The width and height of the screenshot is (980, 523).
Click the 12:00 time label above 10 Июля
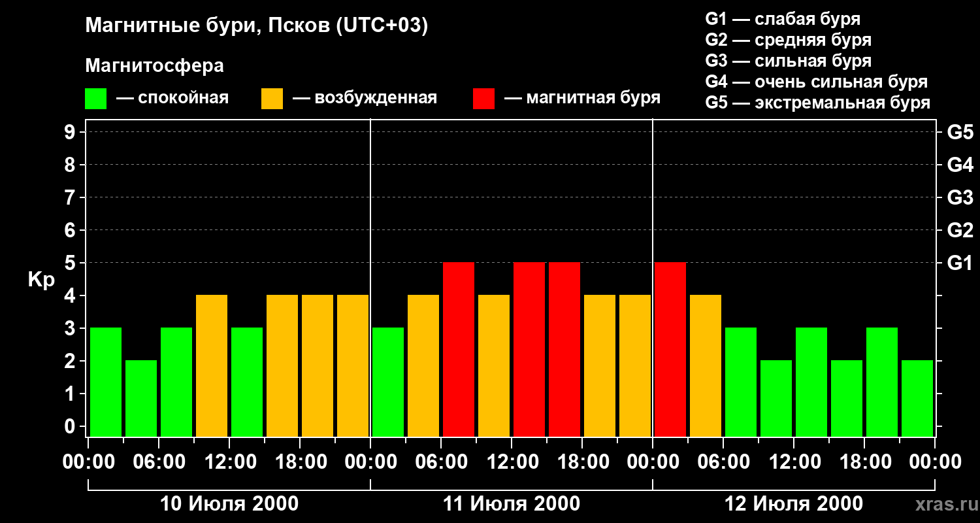(x=229, y=462)
